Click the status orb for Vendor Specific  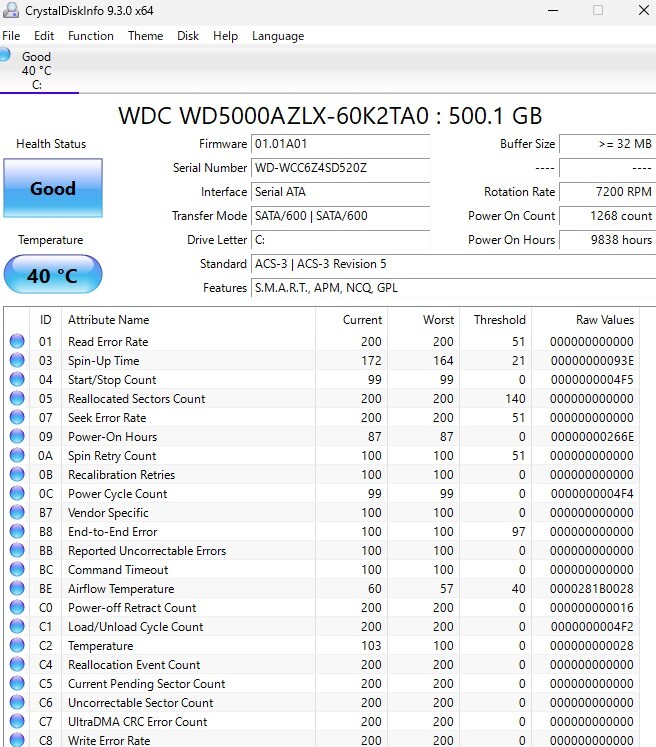(17, 512)
